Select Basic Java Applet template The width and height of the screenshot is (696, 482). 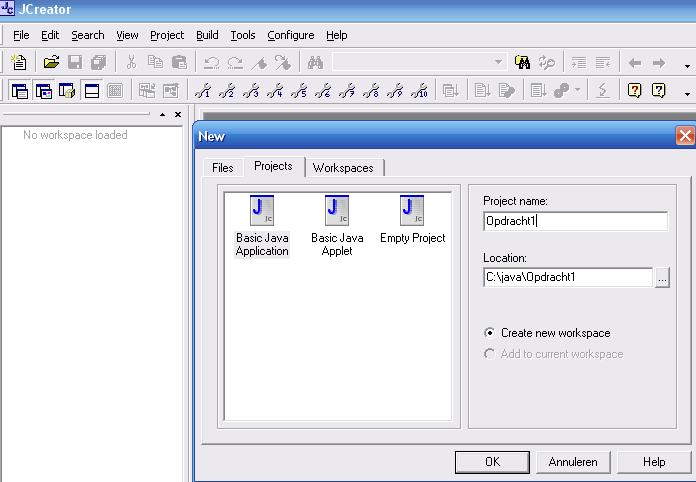coord(337,226)
